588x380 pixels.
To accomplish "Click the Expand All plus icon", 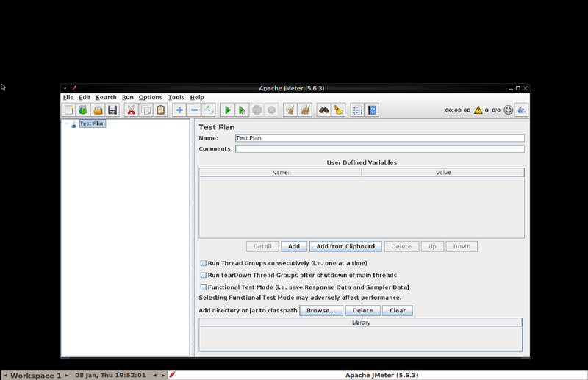I will [179, 110].
